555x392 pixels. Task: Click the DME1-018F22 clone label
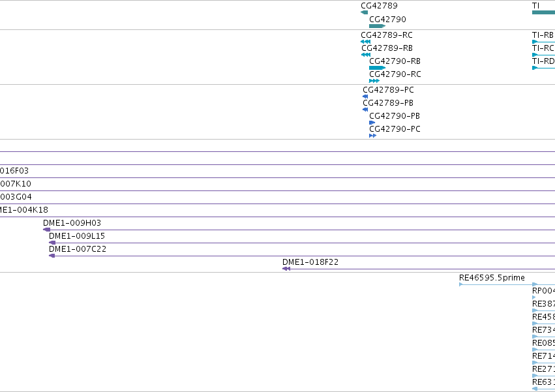pos(310,262)
